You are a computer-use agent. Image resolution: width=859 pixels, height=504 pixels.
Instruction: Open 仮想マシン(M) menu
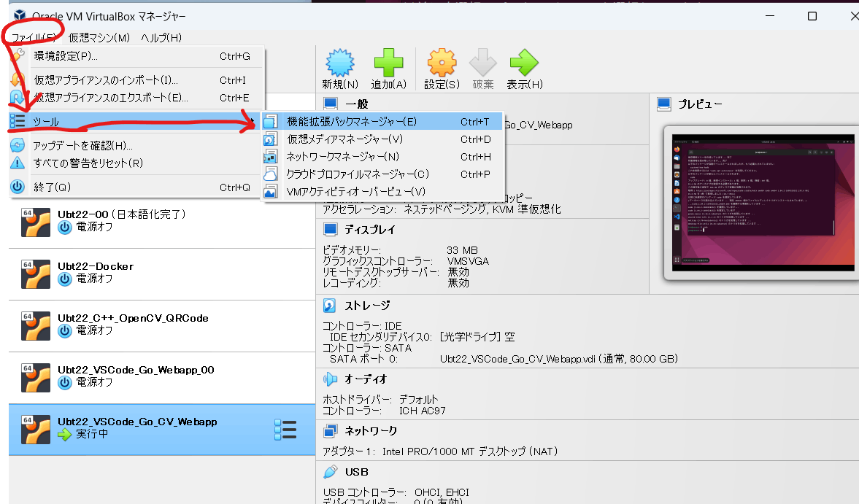pos(99,38)
